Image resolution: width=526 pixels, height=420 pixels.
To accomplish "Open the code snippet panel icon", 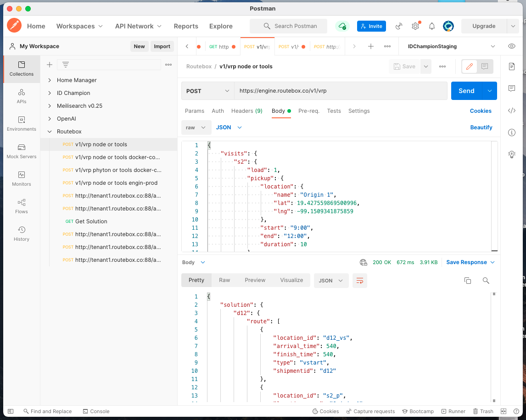I will tap(512, 111).
